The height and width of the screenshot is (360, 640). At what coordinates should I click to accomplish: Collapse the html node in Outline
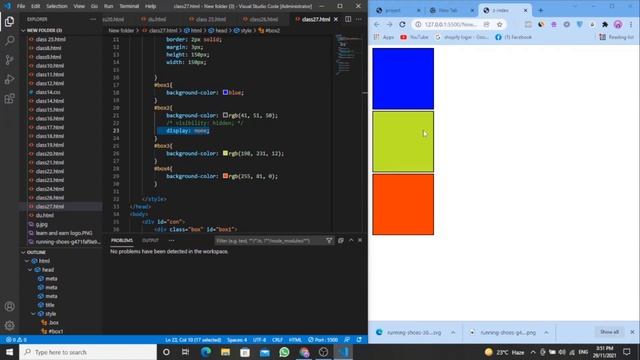tap(27, 261)
